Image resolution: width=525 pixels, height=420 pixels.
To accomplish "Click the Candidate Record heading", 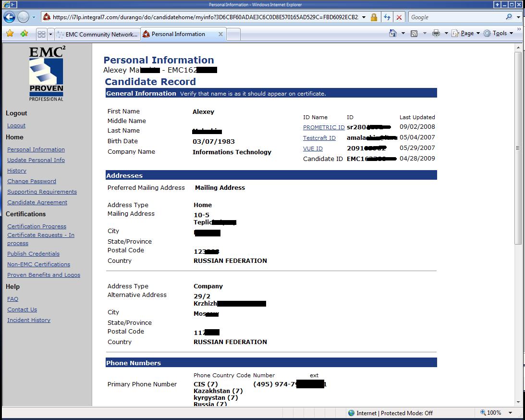I will (x=150, y=82).
